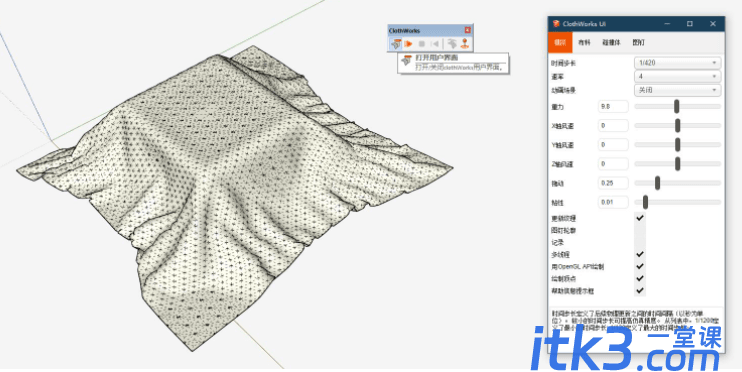
Task: Check the 记录 (record) checkbox
Action: (x=640, y=242)
